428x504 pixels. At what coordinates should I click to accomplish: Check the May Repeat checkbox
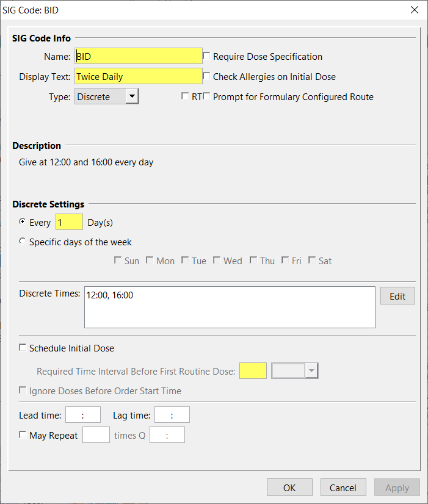23,435
